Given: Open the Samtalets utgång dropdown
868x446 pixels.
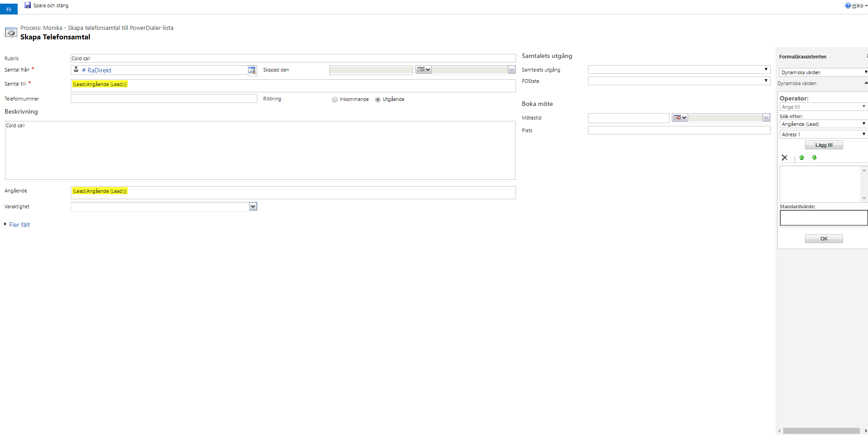Looking at the screenshot, I should click(x=766, y=69).
